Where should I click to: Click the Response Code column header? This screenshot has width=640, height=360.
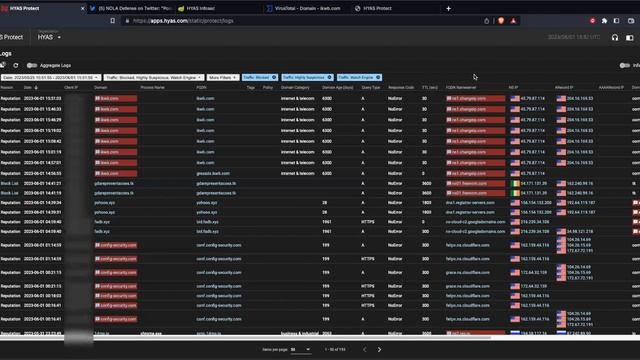coord(401,88)
